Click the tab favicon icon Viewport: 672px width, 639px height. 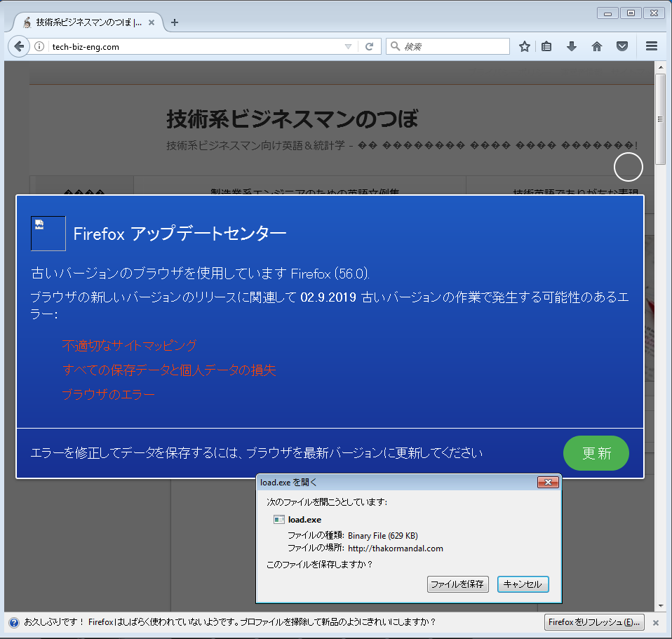(27, 22)
